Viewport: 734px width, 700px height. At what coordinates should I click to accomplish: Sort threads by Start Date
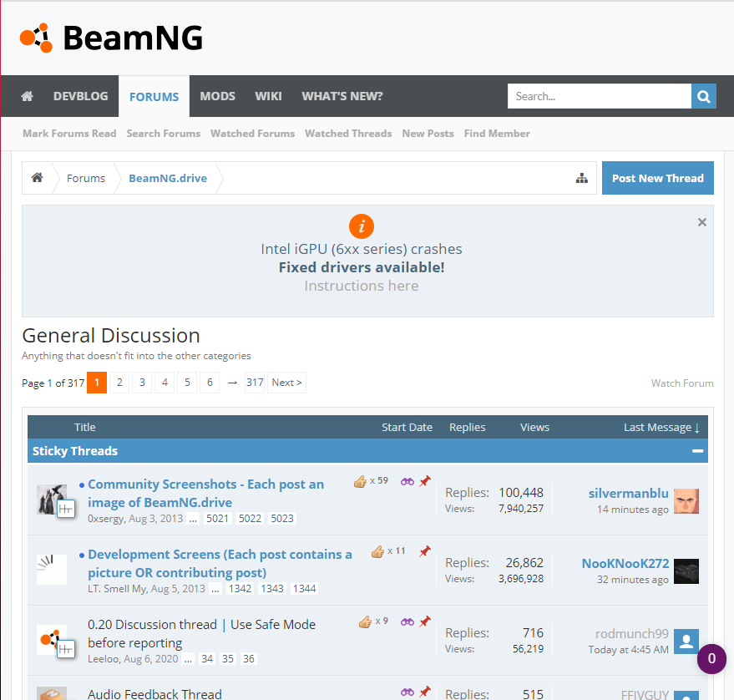coord(407,428)
